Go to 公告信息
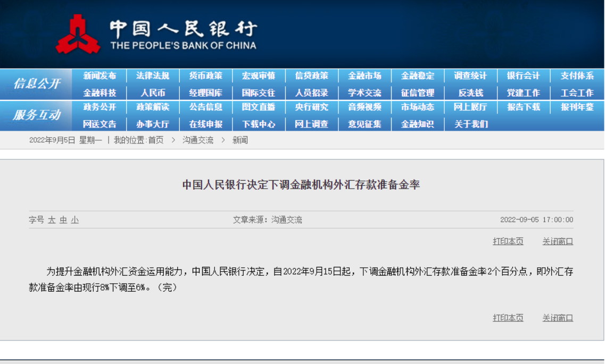606x364 pixels. [205, 107]
